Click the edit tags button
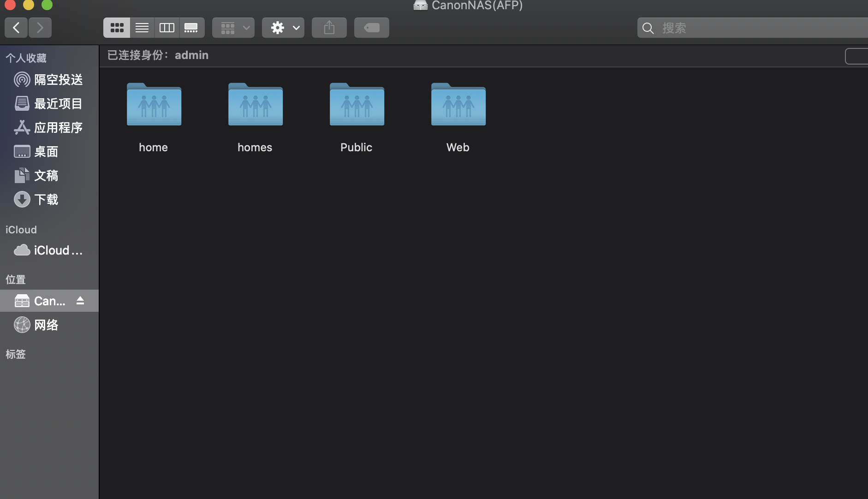The width and height of the screenshot is (868, 499). pos(372,28)
